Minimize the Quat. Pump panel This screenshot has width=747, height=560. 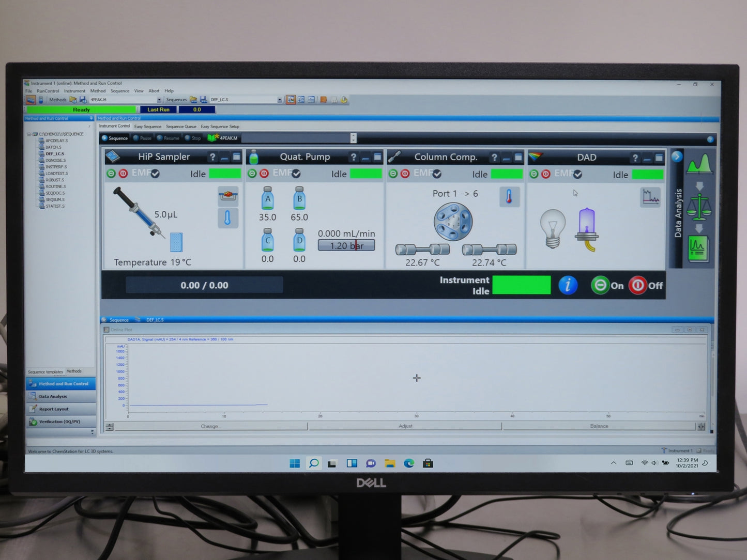click(365, 157)
